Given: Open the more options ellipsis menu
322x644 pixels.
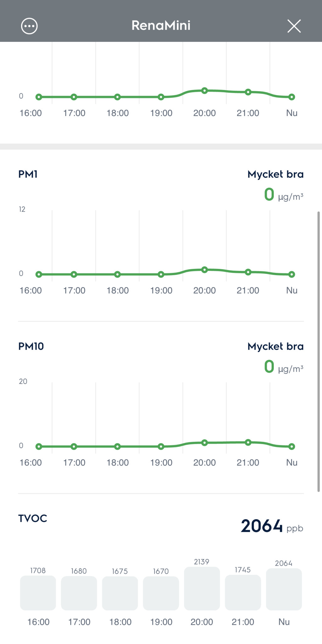Looking at the screenshot, I should [29, 26].
